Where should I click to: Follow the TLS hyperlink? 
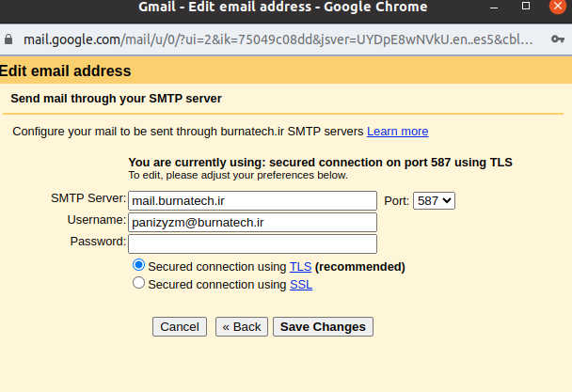tap(300, 267)
